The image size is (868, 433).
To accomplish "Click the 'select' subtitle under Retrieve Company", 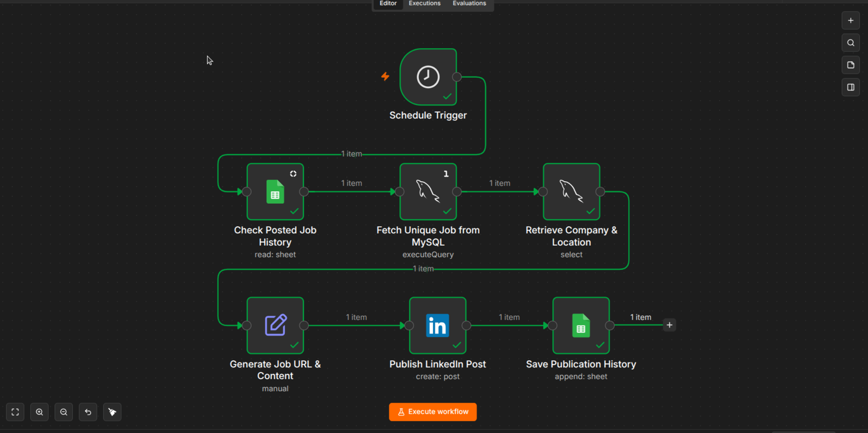I will click(571, 254).
